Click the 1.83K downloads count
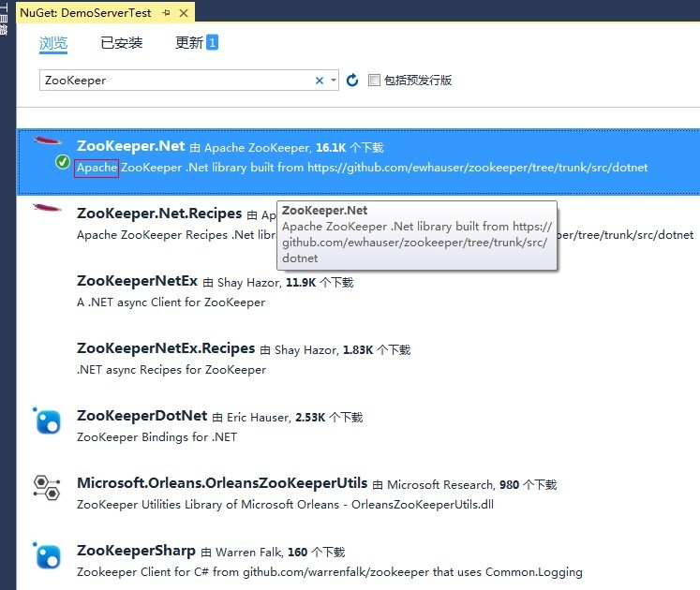 pos(358,350)
